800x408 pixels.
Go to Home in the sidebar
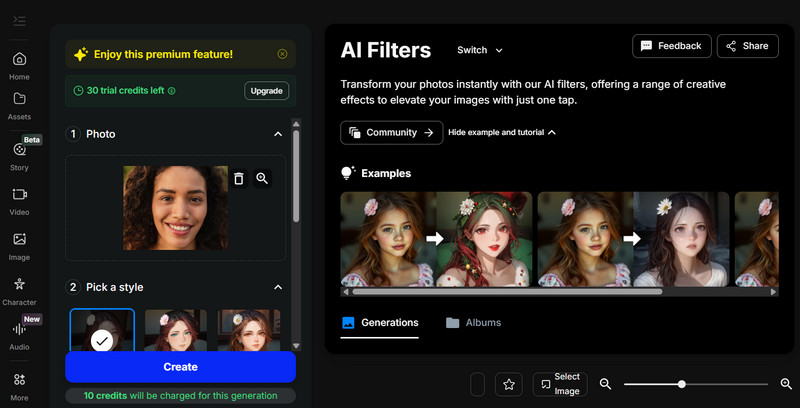19,66
